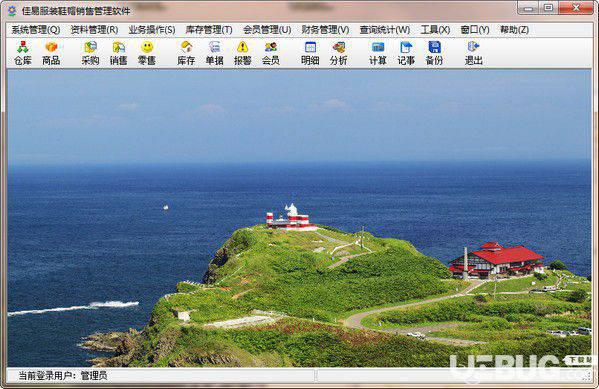Open the 分析 analysis toolbar icon

[x=338, y=53]
